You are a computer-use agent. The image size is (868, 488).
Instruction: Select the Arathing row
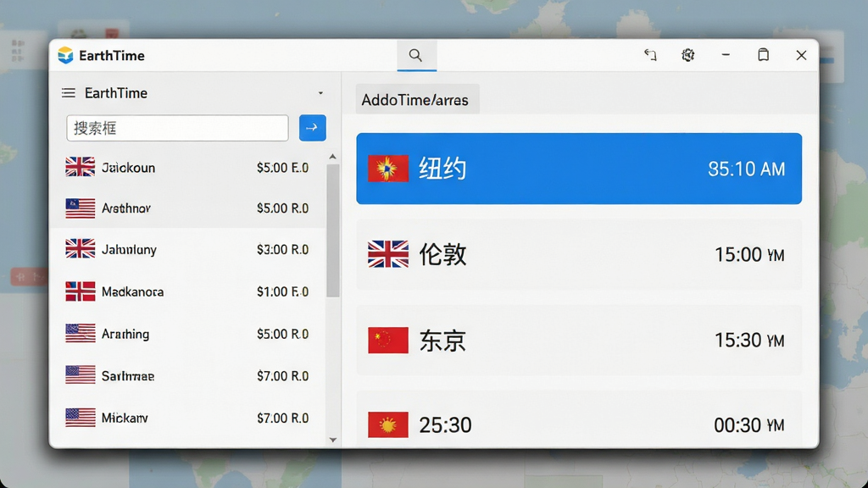click(x=187, y=334)
